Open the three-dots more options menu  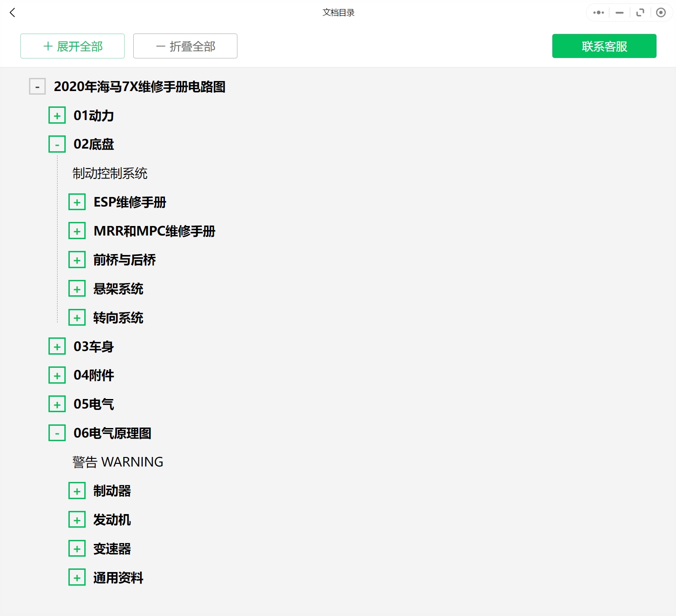(599, 13)
